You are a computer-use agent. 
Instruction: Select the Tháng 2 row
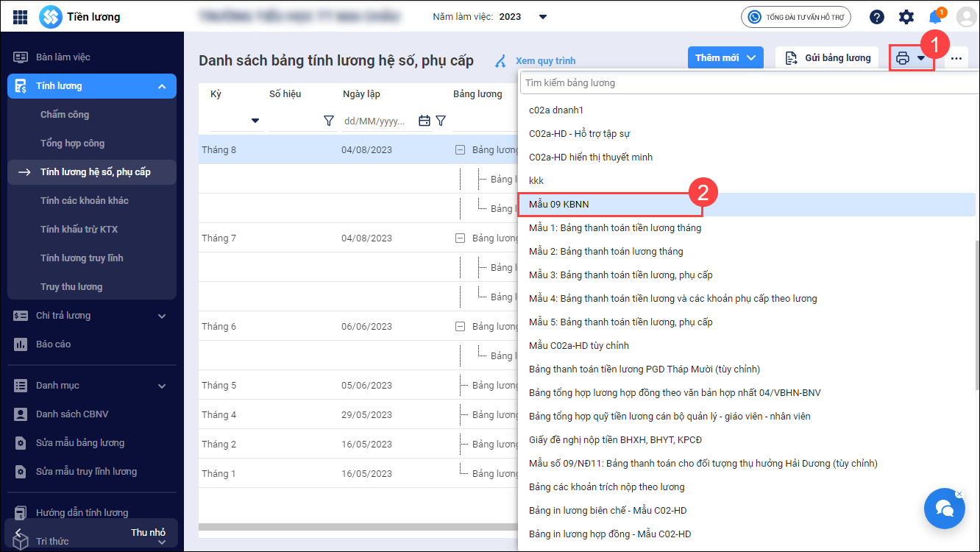tap(358, 444)
